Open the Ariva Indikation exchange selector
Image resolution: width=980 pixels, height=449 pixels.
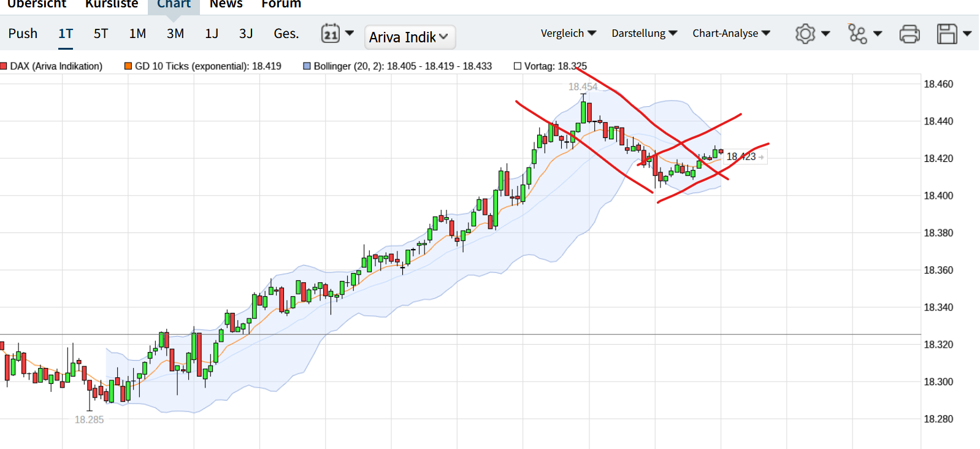click(409, 37)
